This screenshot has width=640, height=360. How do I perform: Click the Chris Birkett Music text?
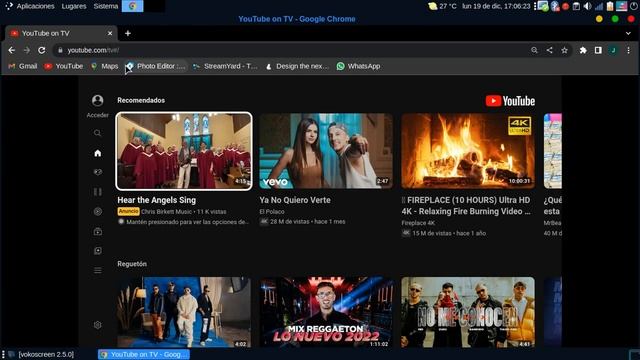[x=167, y=211]
